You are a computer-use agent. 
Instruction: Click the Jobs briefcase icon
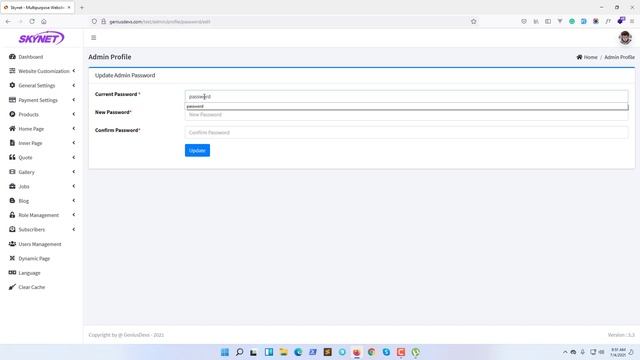click(12, 186)
